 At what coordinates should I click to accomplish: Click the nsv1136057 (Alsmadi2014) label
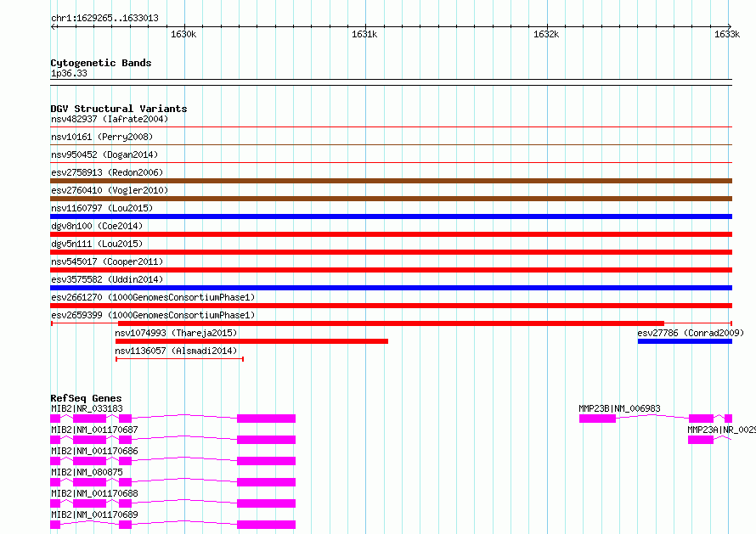coord(176,351)
